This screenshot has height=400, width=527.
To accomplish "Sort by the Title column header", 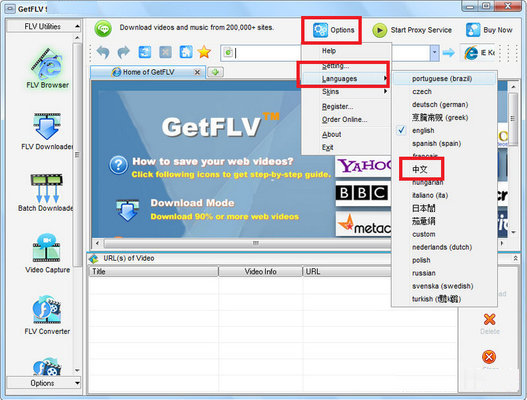I will (x=153, y=272).
